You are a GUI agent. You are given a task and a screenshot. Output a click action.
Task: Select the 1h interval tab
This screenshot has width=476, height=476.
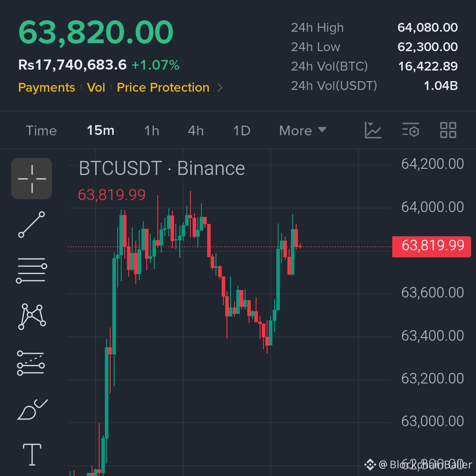(152, 131)
